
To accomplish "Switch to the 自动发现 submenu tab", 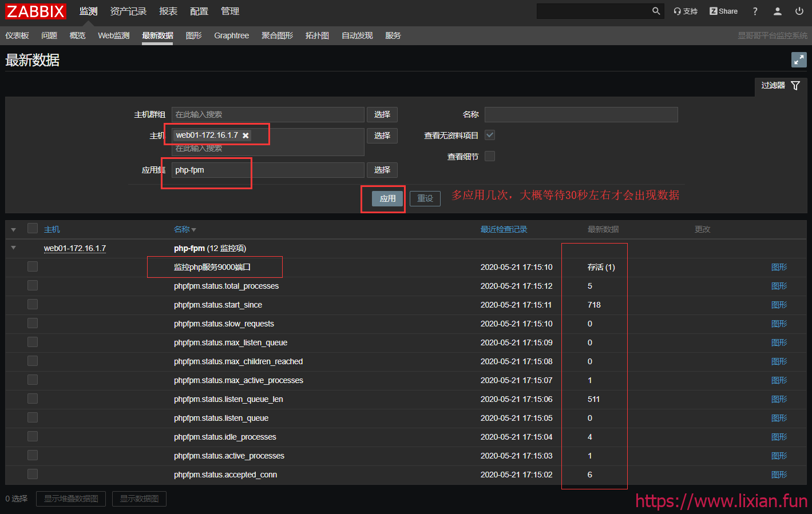I will tap(358, 35).
